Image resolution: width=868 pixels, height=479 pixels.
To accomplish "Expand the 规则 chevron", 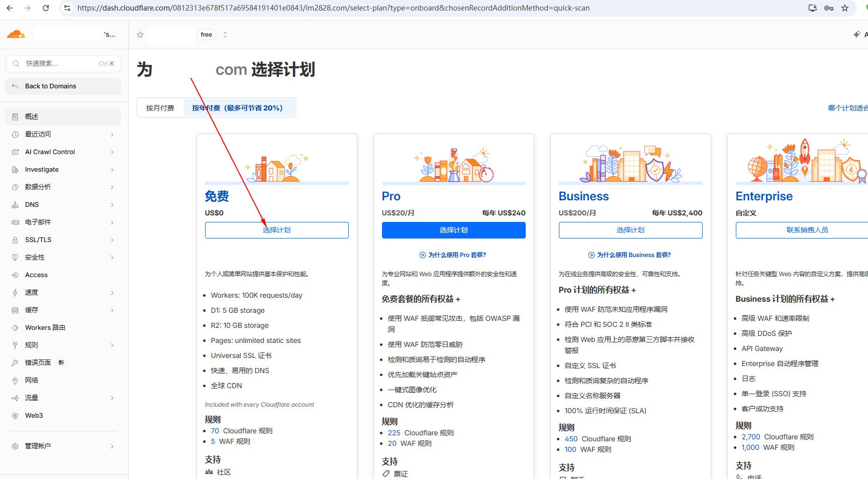I will pos(112,345).
